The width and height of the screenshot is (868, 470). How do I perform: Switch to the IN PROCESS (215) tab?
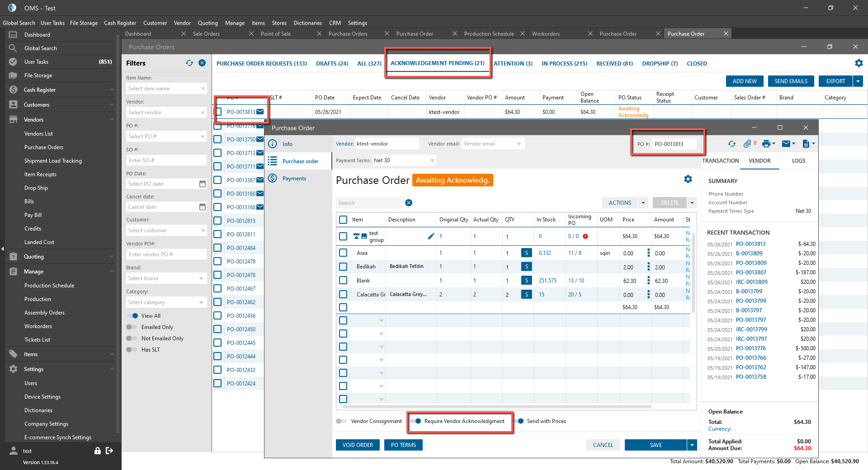(564, 64)
